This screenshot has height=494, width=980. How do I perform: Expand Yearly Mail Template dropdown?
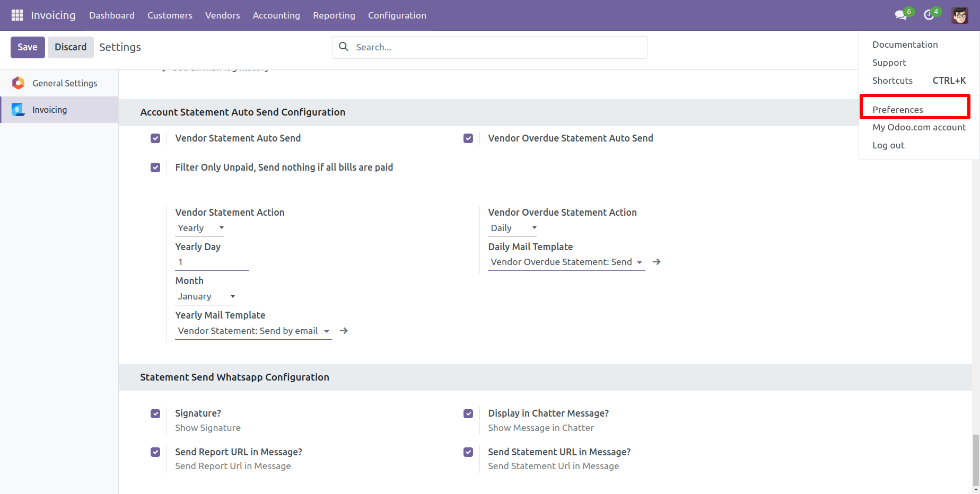(x=327, y=331)
